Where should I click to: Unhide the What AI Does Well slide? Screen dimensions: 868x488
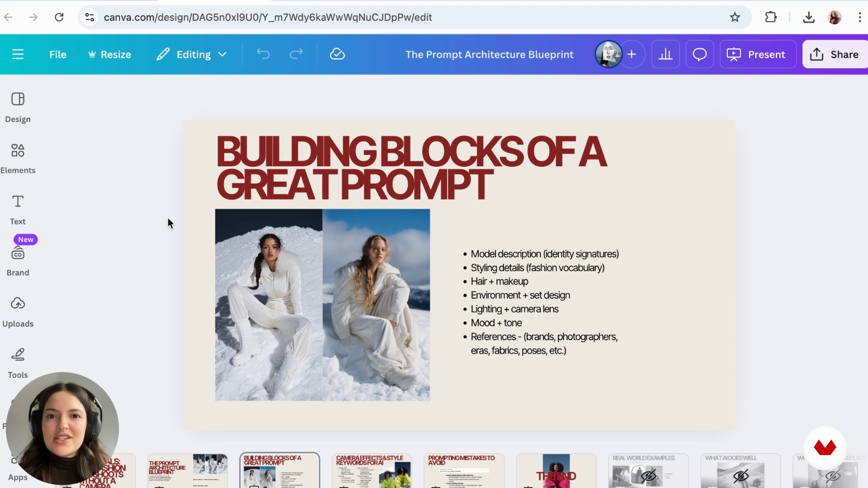740,476
